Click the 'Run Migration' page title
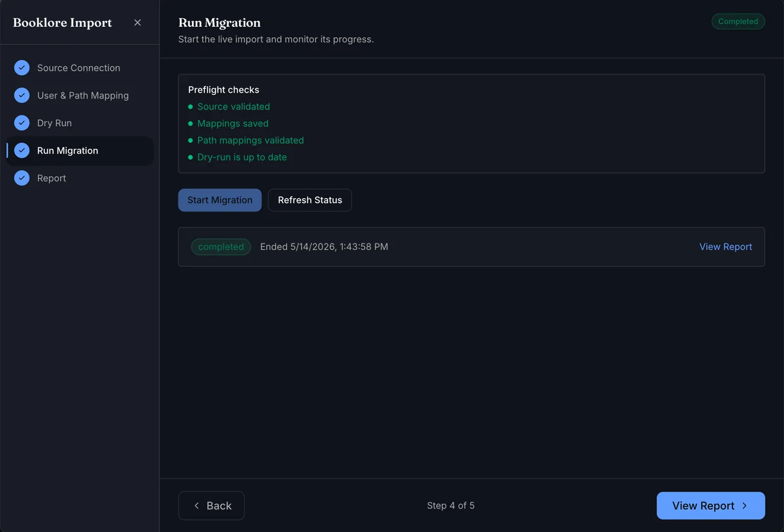 pyautogui.click(x=220, y=23)
